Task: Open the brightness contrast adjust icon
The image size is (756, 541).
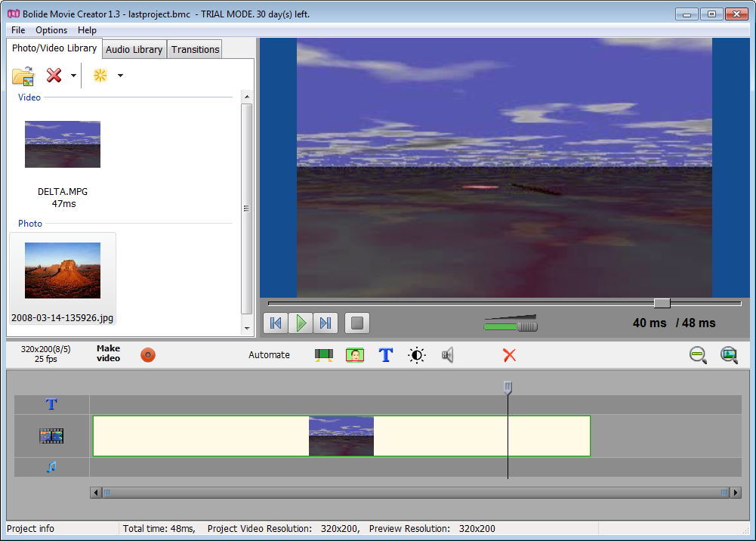Action: point(417,355)
